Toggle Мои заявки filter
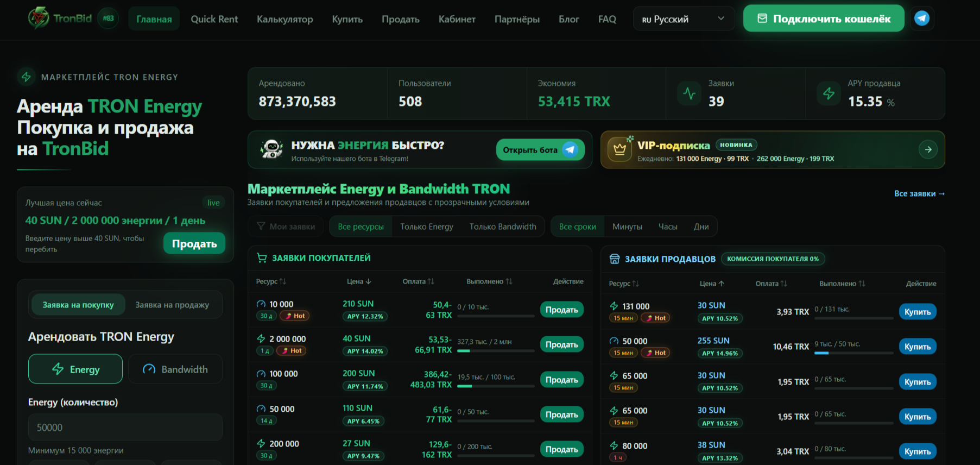 pyautogui.click(x=286, y=227)
